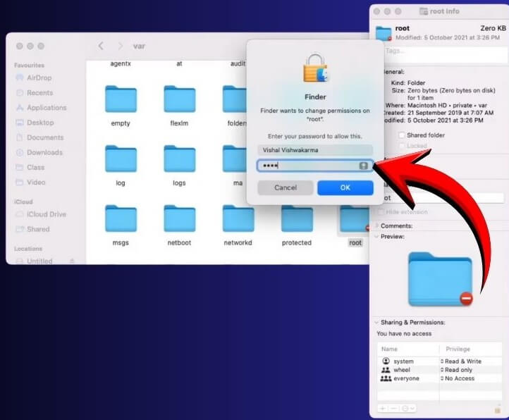Viewport: 509px width, 420px height.
Task: Open Class folder in sidebar
Action: pyautogui.click(x=35, y=167)
